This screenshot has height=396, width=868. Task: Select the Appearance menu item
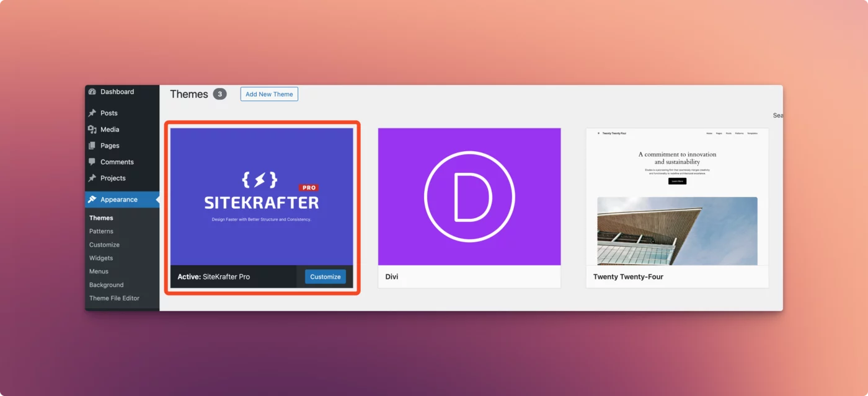[122, 200]
